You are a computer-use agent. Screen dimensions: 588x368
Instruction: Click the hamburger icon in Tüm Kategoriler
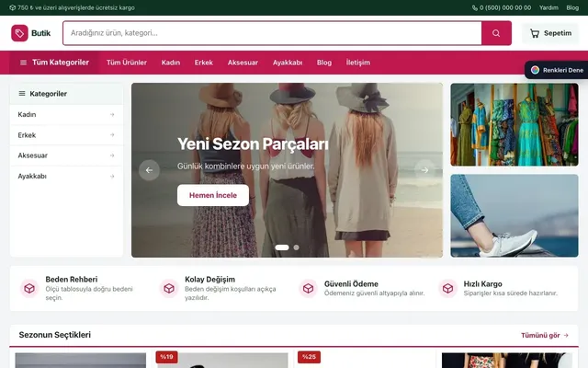click(x=23, y=63)
